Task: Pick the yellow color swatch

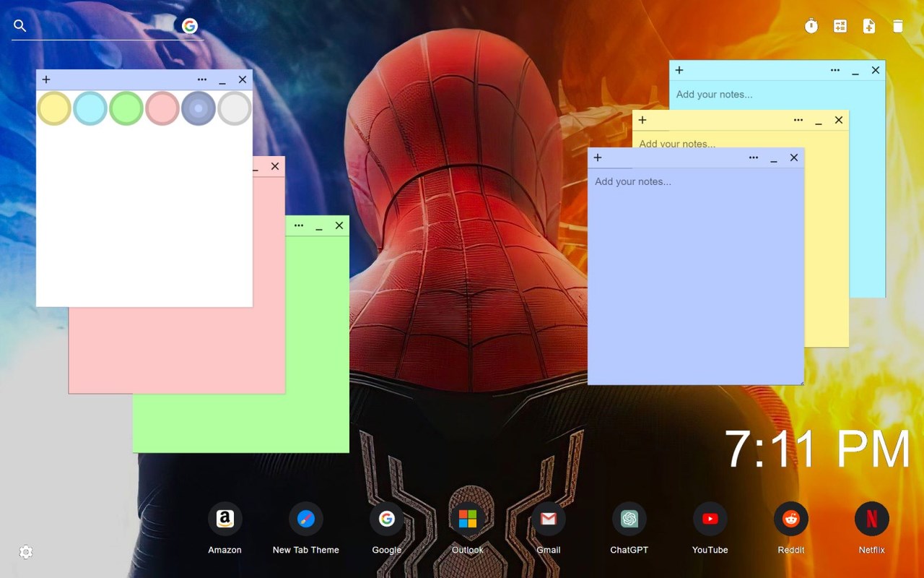Action: (54, 108)
